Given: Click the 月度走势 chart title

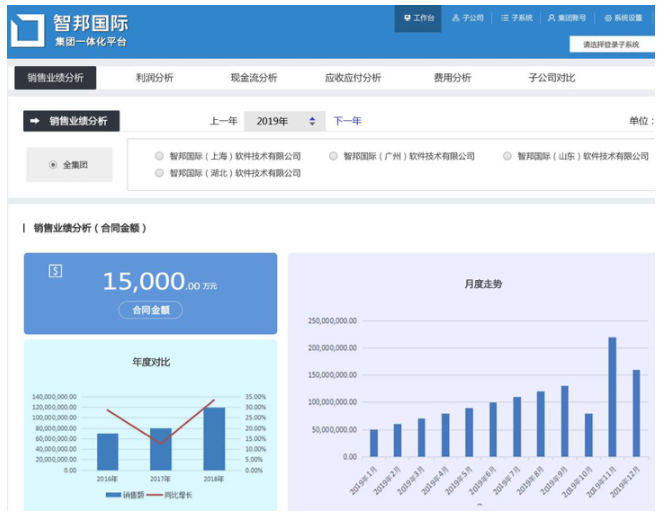Looking at the screenshot, I should (483, 284).
